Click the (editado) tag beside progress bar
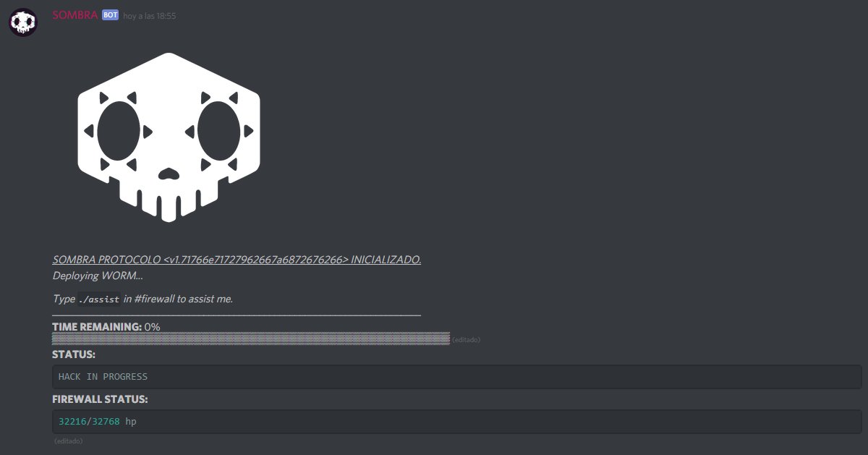Image resolution: width=868 pixels, height=455 pixels. point(466,339)
